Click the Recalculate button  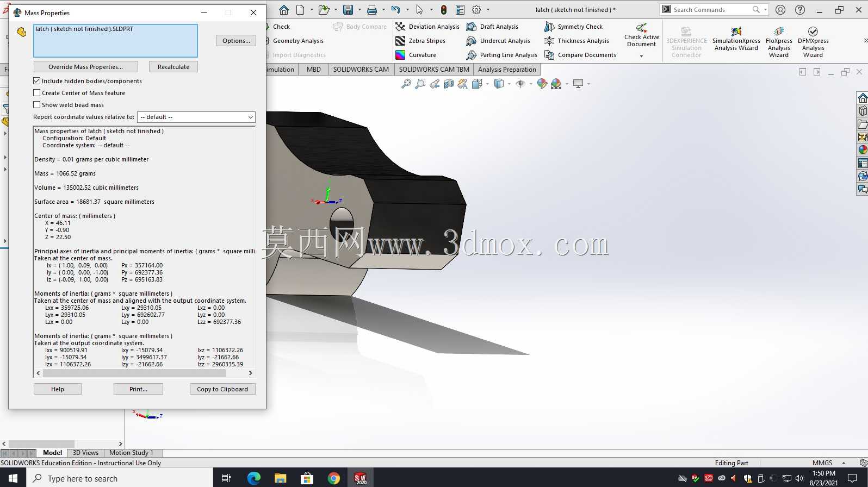(x=173, y=67)
